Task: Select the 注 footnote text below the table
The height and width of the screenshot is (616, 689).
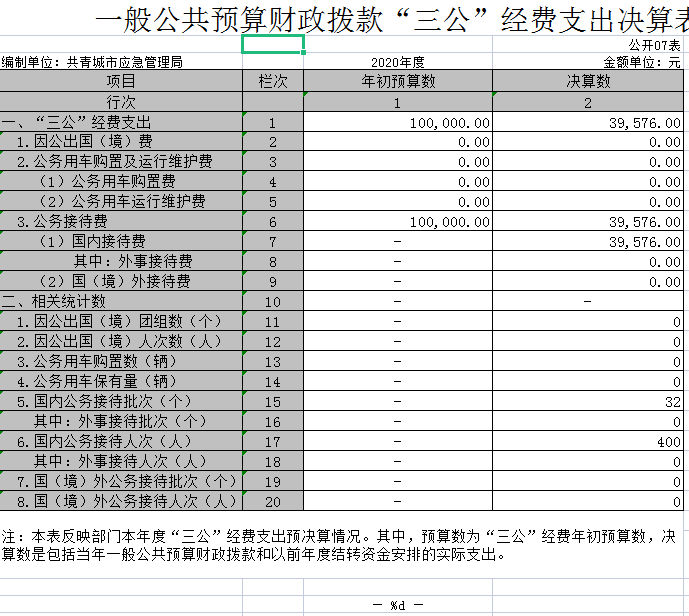Action: click(340, 545)
